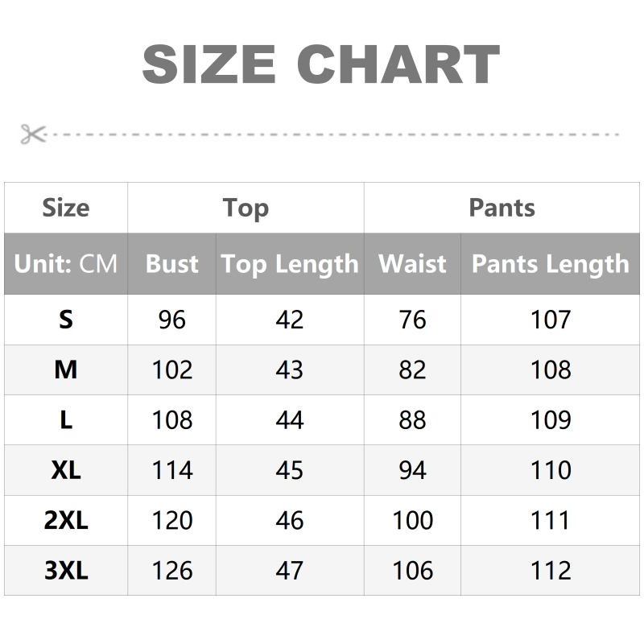Select the top length value 45 for XL
This screenshot has width=644, height=644.
(x=290, y=470)
